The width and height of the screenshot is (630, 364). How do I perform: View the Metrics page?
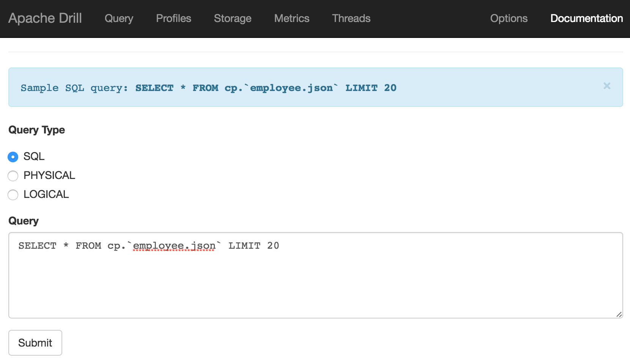coord(291,18)
